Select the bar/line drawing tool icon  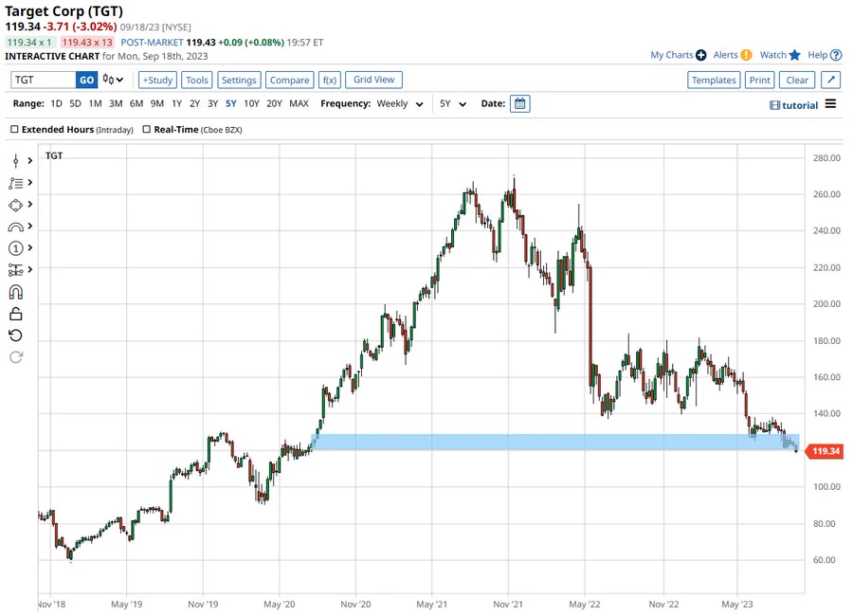16,160
